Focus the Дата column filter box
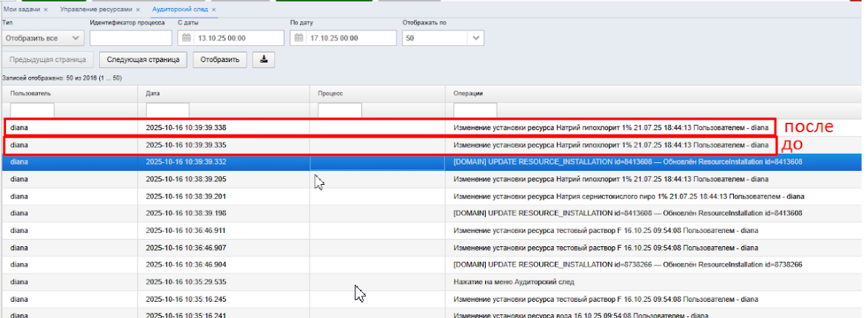The height and width of the screenshot is (318, 868). coord(167,110)
